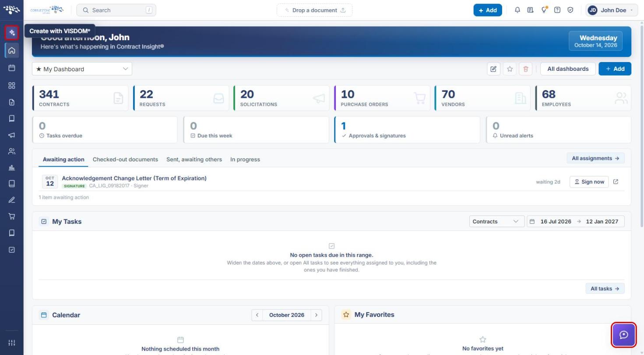Switch to the Checked-out documents tab
This screenshot has width=644, height=355.
point(125,160)
